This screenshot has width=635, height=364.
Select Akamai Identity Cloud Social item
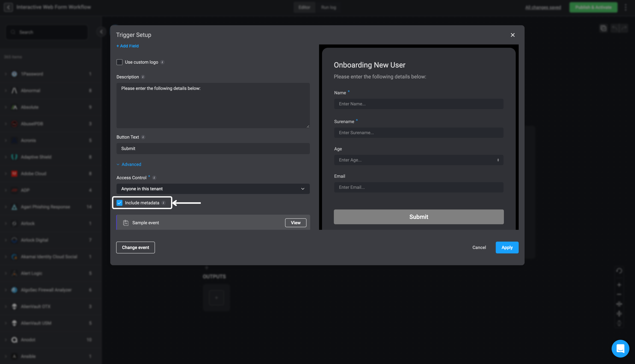click(51, 257)
